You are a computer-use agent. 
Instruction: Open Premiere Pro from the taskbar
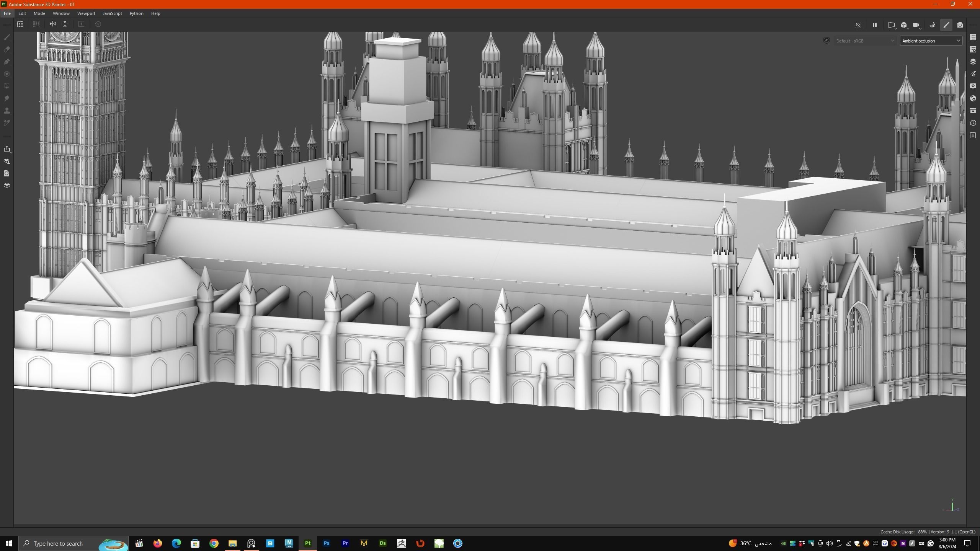pos(345,543)
